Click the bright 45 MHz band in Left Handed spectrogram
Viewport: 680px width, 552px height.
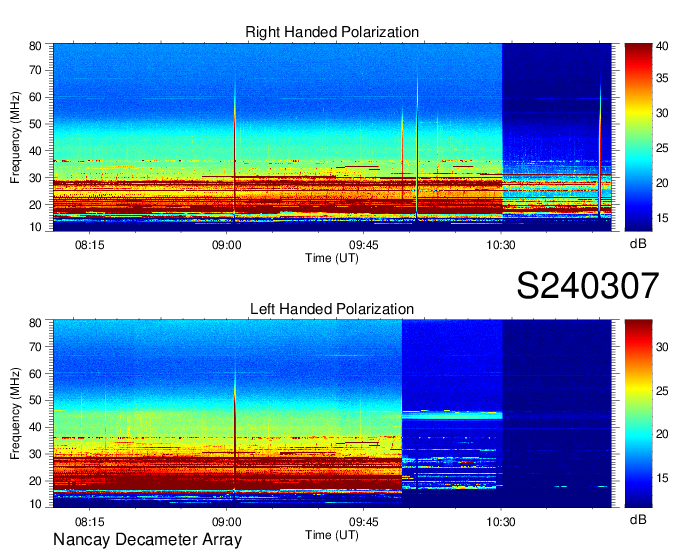[452, 415]
